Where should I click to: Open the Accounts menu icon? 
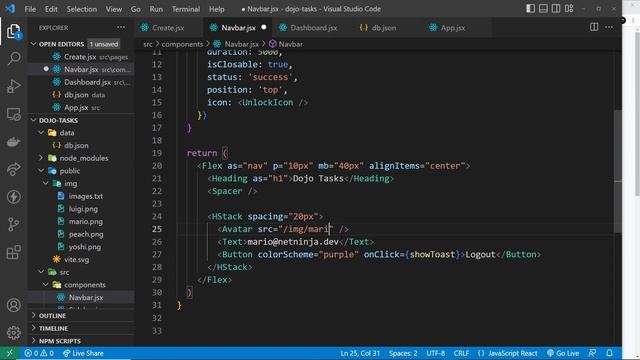[x=13, y=305]
